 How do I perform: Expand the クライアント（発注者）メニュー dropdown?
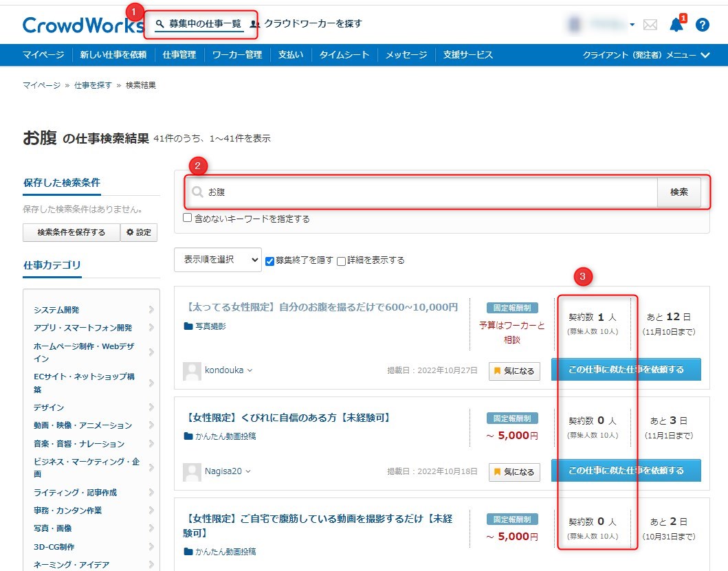646,55
